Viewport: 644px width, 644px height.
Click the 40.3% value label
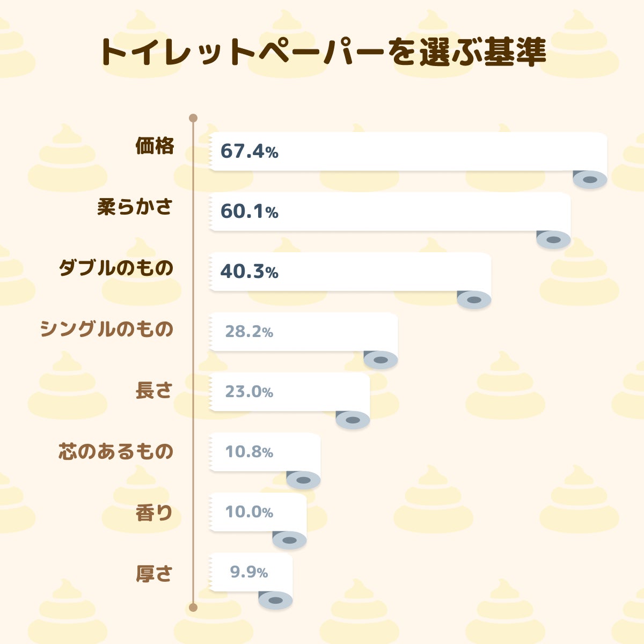coord(249,272)
